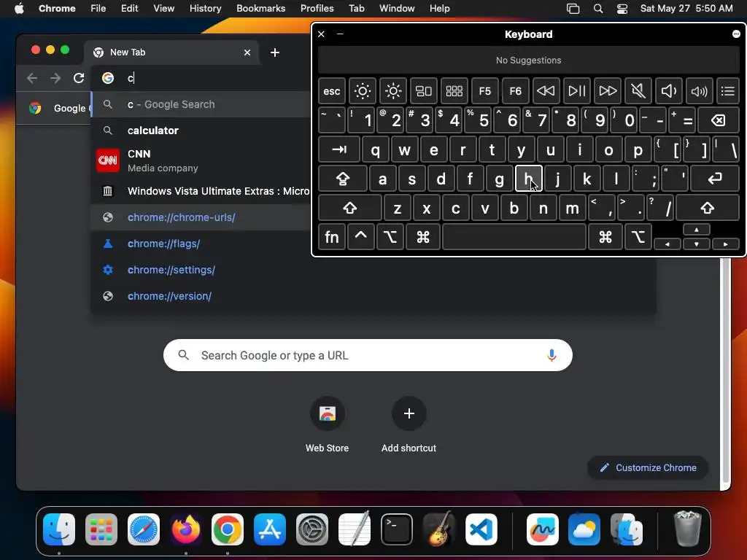Click the Chrome window vertical scrollbar
This screenshot has width=747, height=560.
[726, 371]
